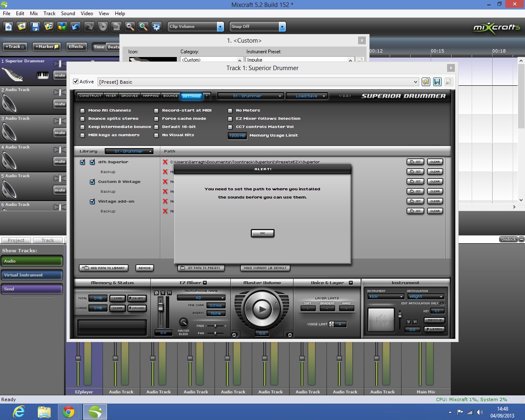Click the Undo arrow icon

click(x=76, y=27)
